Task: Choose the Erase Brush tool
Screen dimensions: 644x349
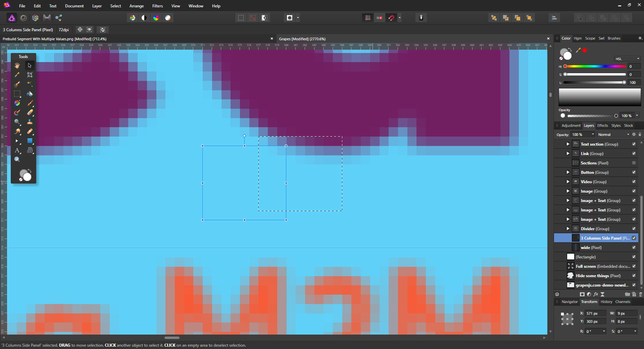Action: pyautogui.click(x=30, y=112)
